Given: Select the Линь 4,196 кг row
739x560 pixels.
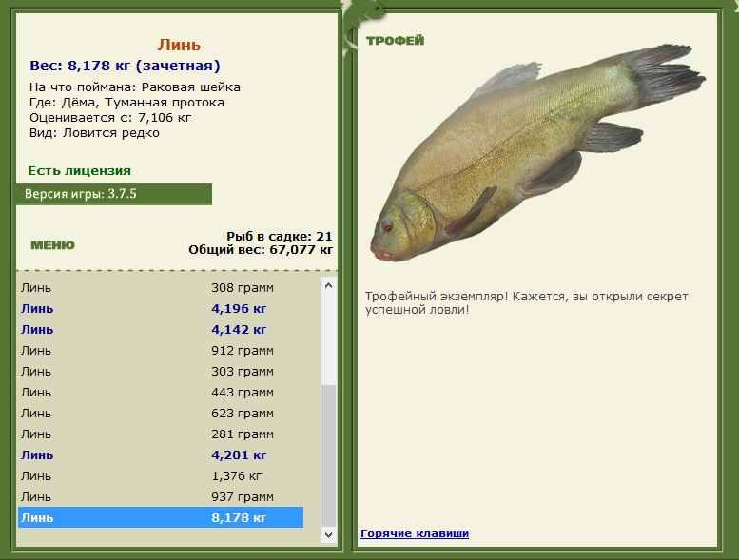Looking at the screenshot, I should click(x=160, y=308).
